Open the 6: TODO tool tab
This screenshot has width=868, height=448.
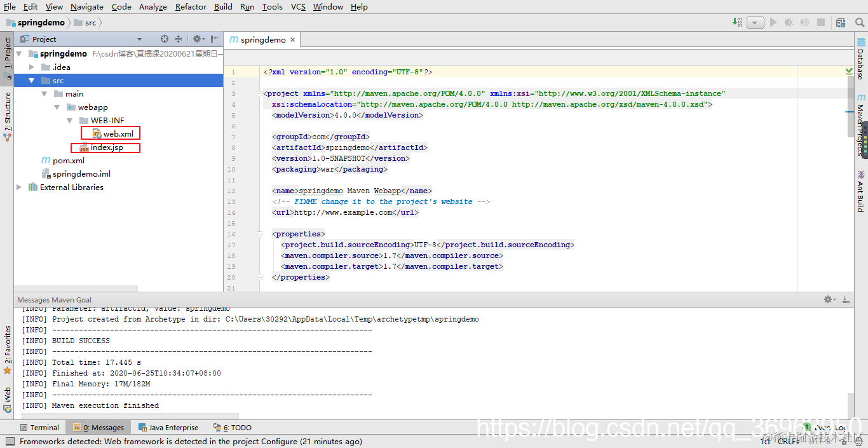pyautogui.click(x=232, y=428)
